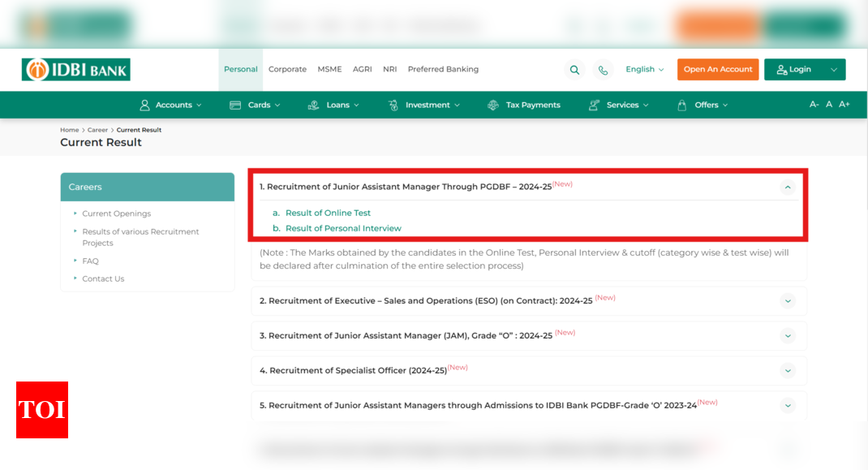Select the AGRI tab
Image resolution: width=868 pixels, height=470 pixels.
[362, 69]
